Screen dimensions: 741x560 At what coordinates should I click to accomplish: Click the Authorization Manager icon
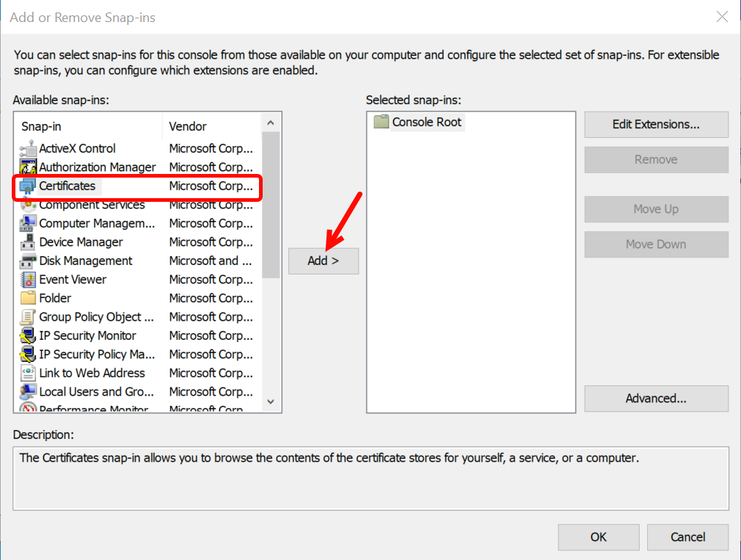tap(28, 167)
